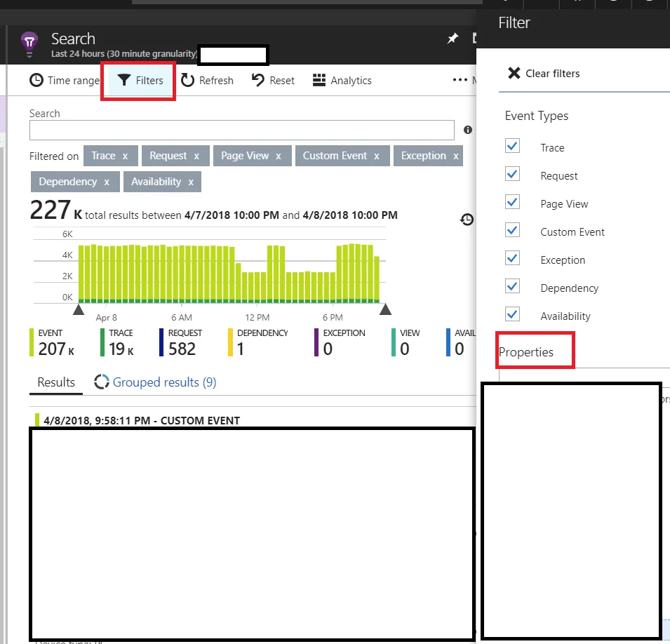This screenshot has width=670, height=644.
Task: Click the search info icon
Action: [468, 130]
